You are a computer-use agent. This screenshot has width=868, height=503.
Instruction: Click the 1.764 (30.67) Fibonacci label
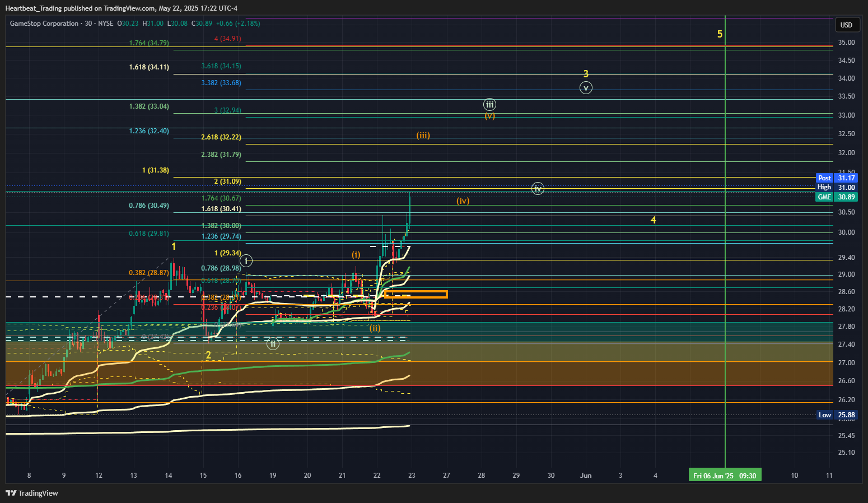coord(221,198)
